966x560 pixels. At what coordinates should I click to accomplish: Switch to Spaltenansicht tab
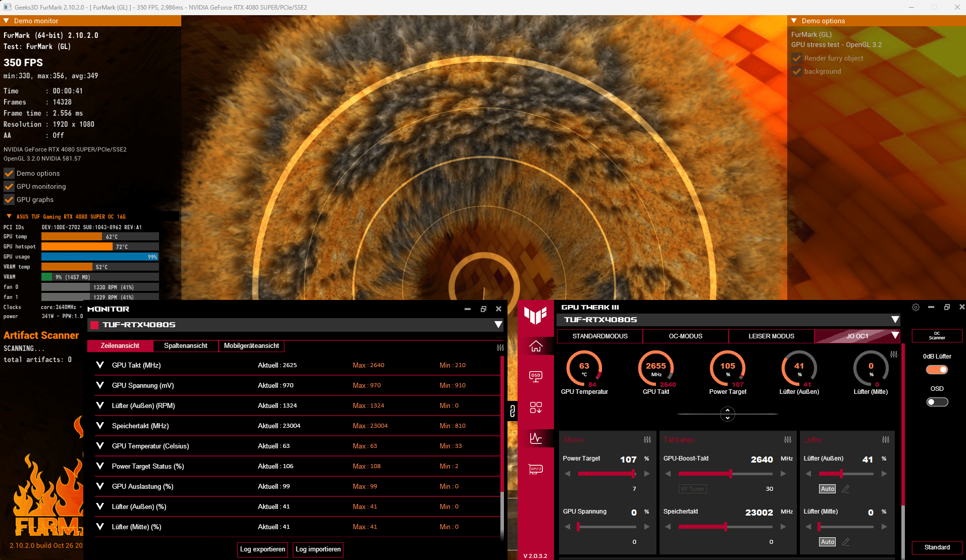186,346
